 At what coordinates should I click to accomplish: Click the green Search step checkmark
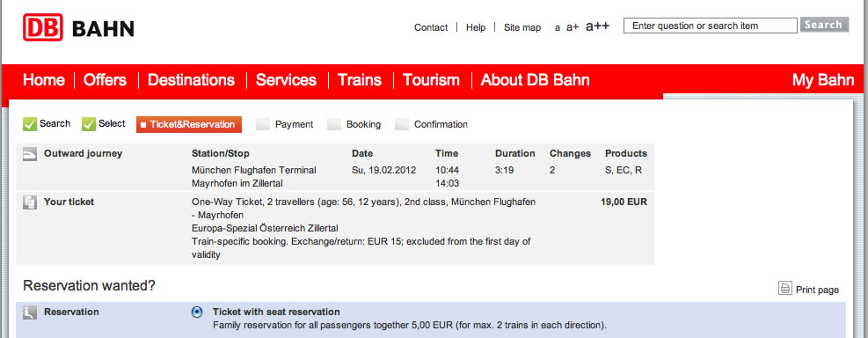(30, 124)
